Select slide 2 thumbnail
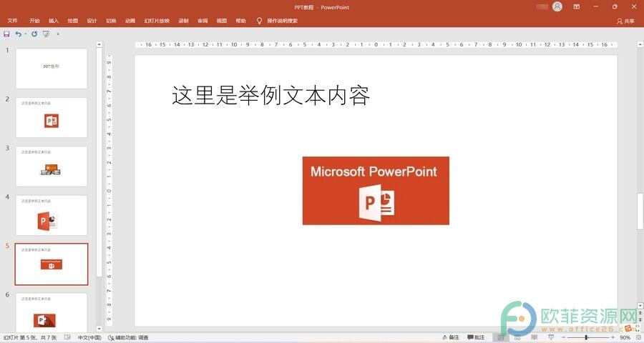Viewport: 644px width, 343px height. click(x=52, y=117)
